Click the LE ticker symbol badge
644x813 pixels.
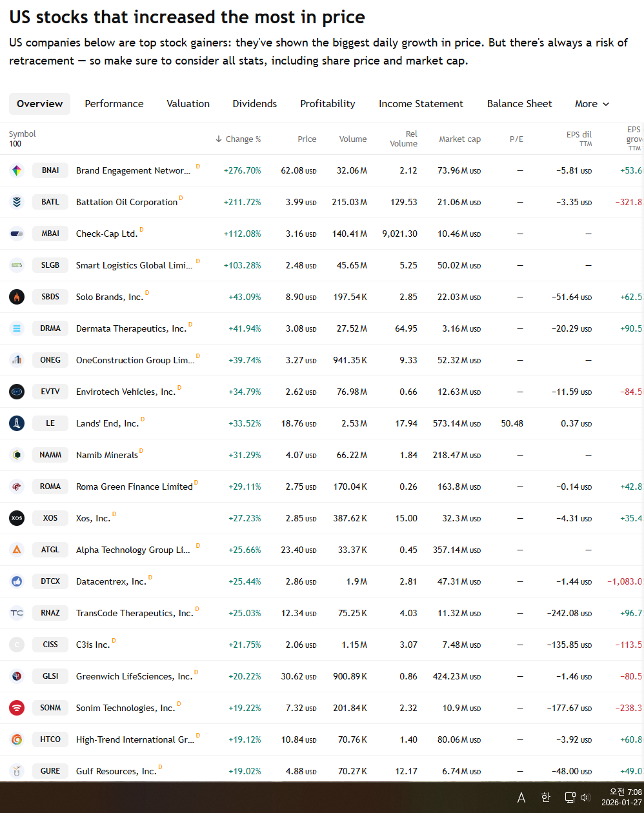50,423
